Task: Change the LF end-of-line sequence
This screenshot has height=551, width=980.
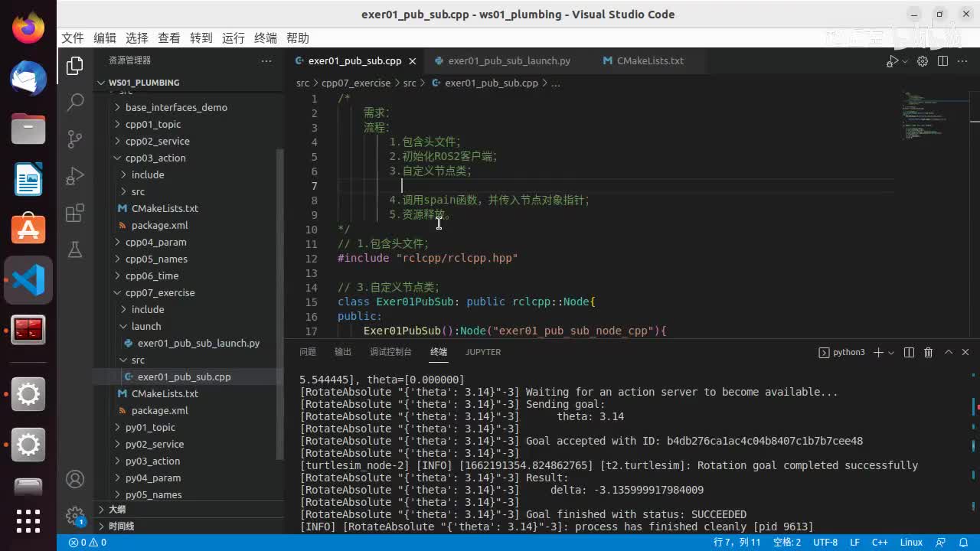Action: click(855, 543)
